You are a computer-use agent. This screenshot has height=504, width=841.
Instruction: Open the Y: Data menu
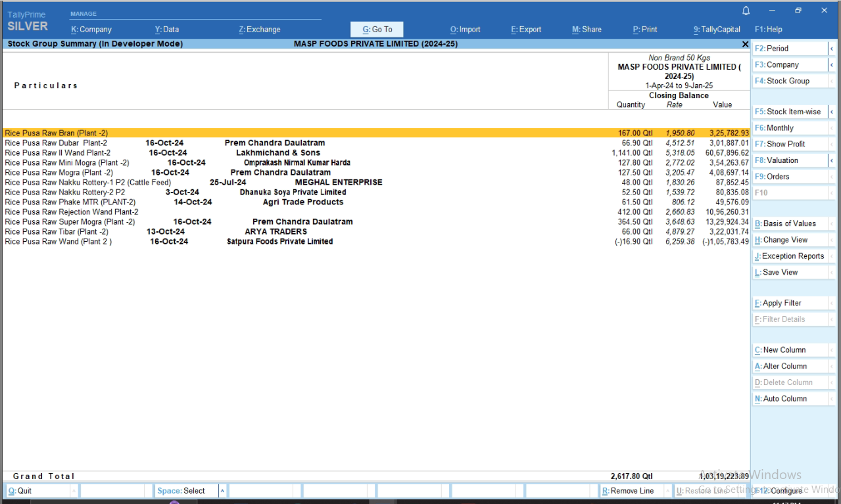tap(167, 30)
